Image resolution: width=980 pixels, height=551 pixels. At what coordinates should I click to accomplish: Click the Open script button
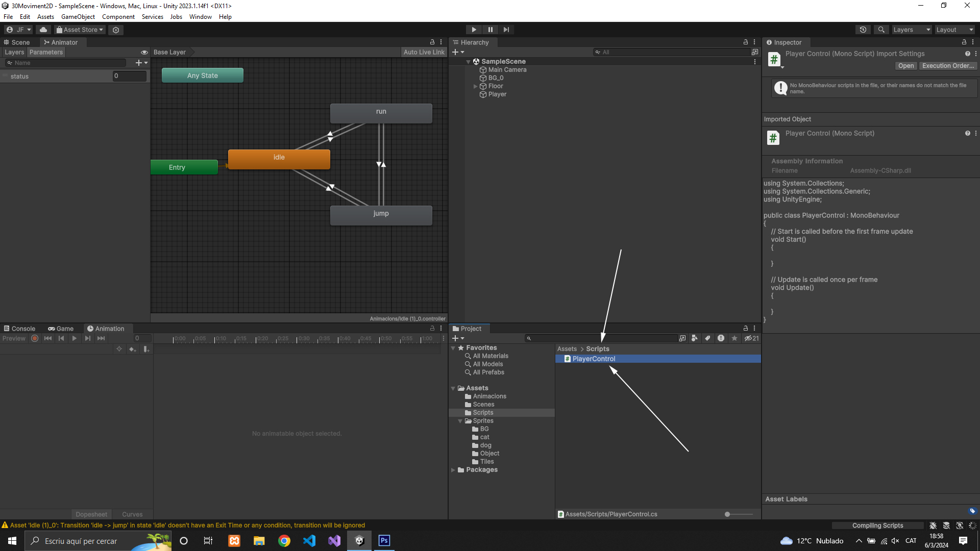[905, 66]
